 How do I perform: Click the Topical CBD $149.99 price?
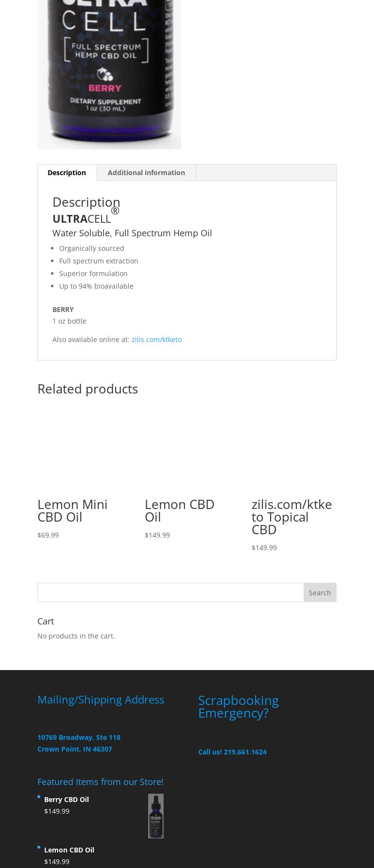264,548
